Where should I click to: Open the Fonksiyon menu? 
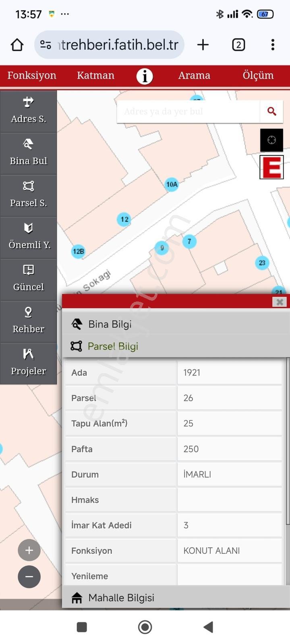pyautogui.click(x=32, y=75)
